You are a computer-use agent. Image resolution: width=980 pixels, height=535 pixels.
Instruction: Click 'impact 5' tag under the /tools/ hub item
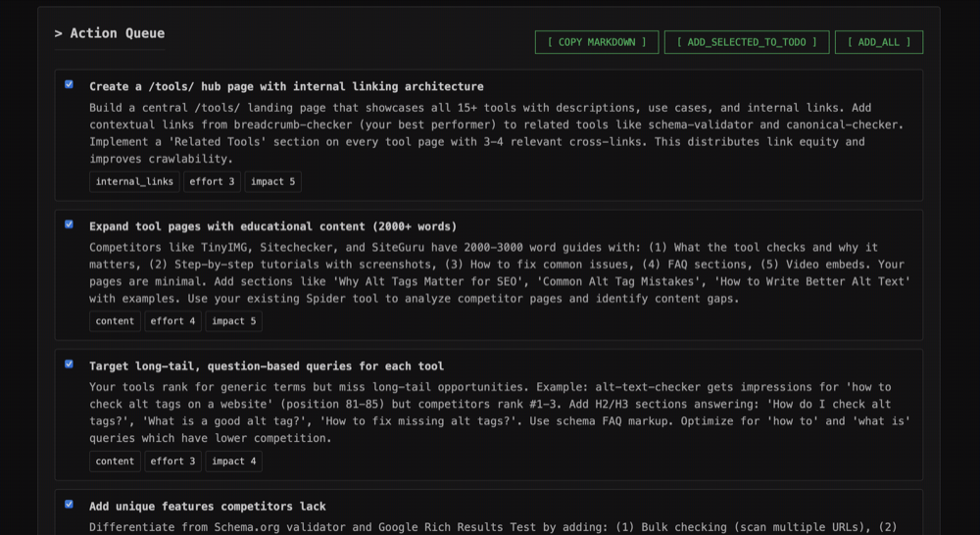click(x=272, y=181)
